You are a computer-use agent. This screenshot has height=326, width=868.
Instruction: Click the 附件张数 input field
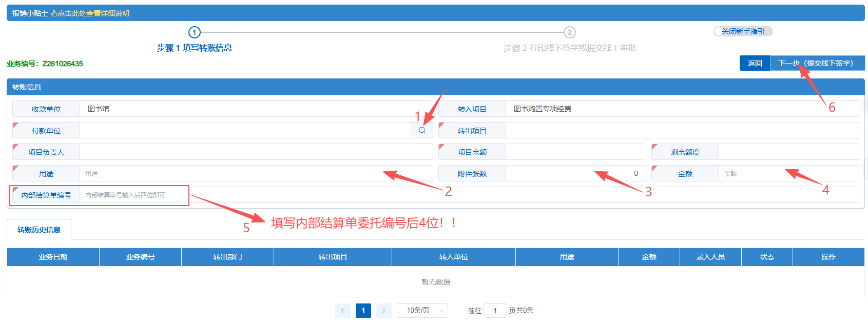(575, 174)
